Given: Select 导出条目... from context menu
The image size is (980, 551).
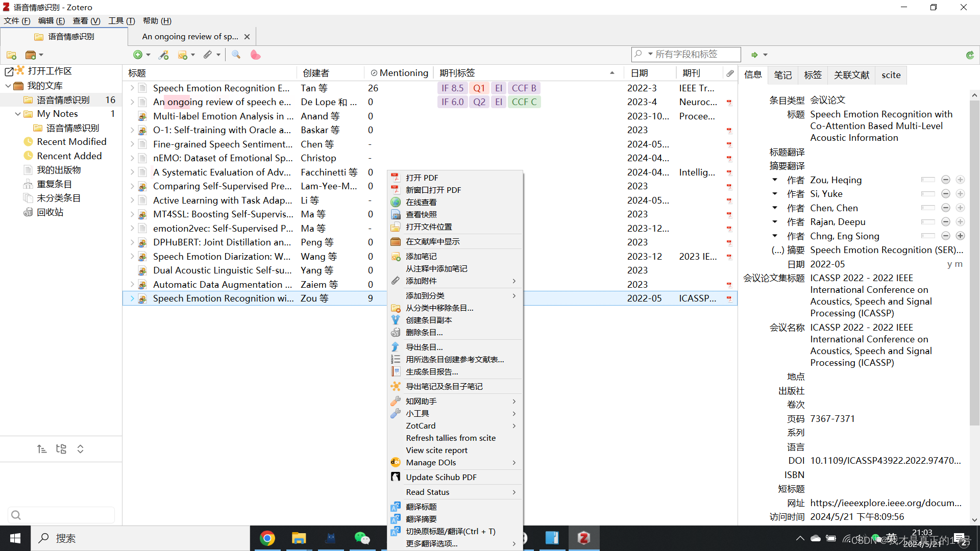Looking at the screenshot, I should (x=424, y=347).
